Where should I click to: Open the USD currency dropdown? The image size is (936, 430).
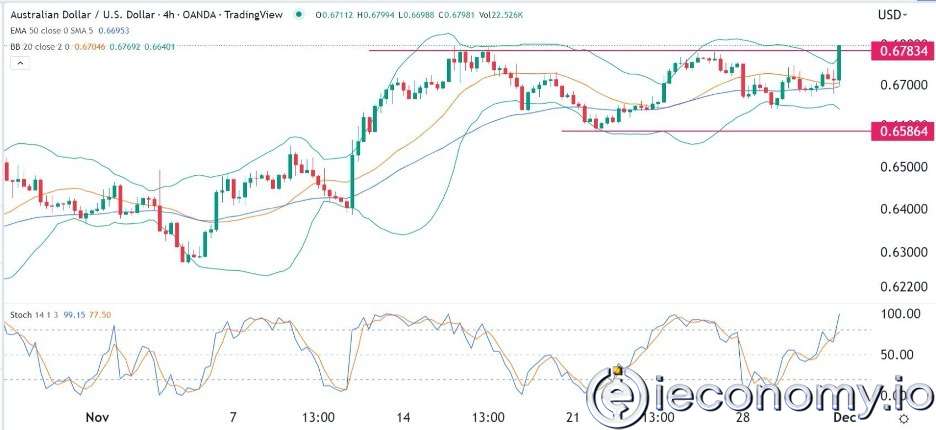[895, 15]
